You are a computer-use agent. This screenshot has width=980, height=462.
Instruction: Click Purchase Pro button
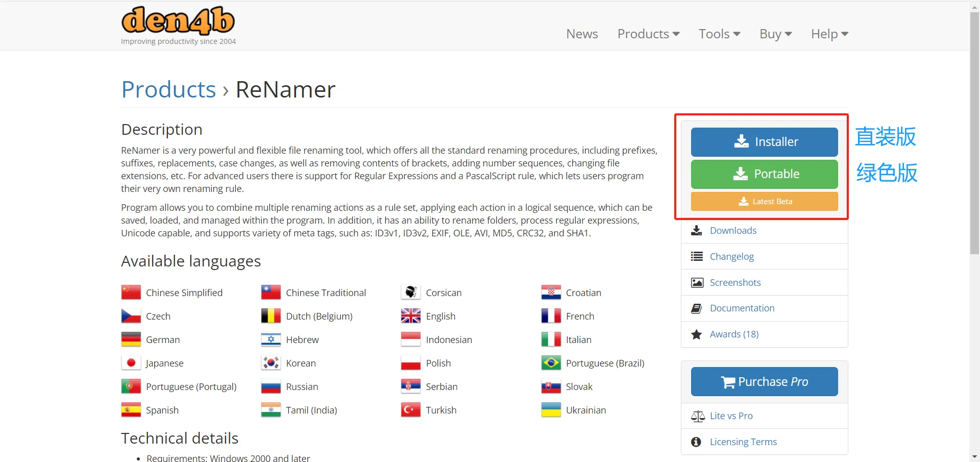coord(764,381)
